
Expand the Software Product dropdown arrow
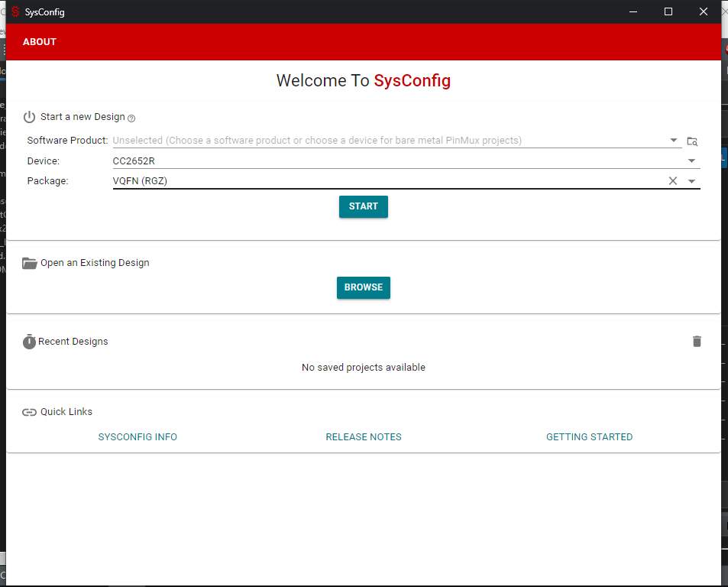point(673,140)
